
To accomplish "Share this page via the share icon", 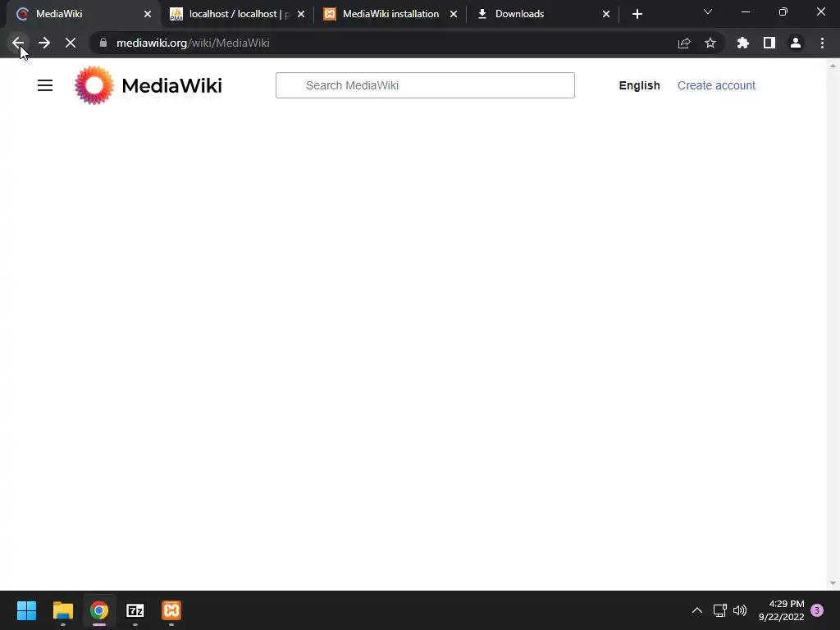I will pos(684,43).
